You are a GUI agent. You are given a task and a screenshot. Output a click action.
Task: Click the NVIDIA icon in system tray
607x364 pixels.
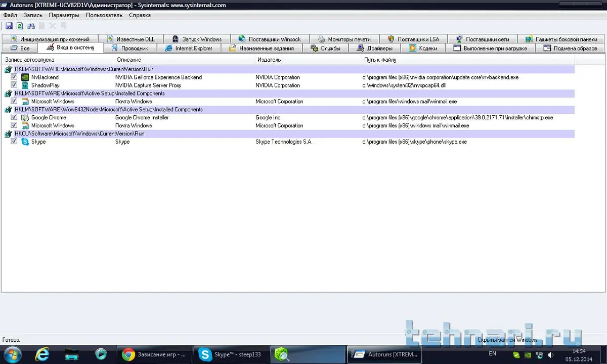[x=527, y=355]
